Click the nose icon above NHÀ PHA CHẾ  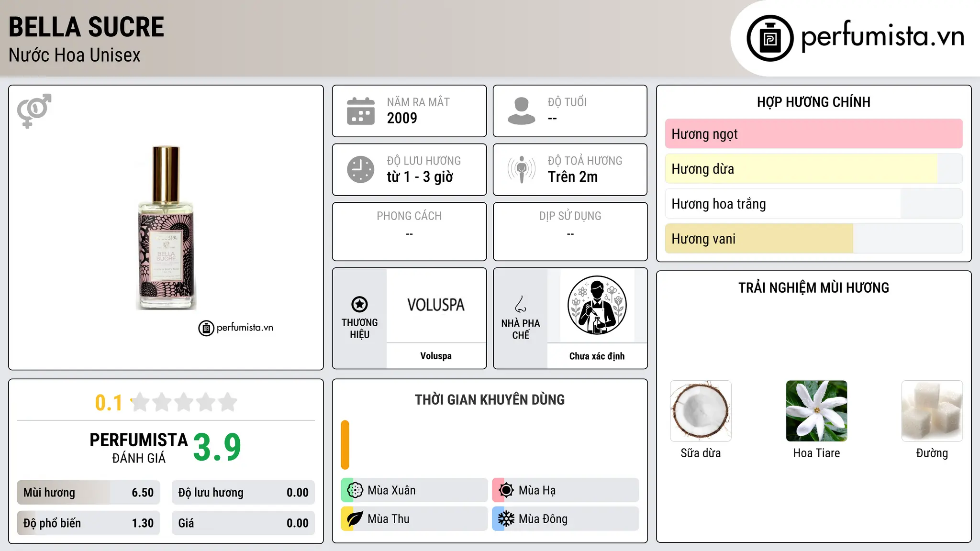click(521, 304)
